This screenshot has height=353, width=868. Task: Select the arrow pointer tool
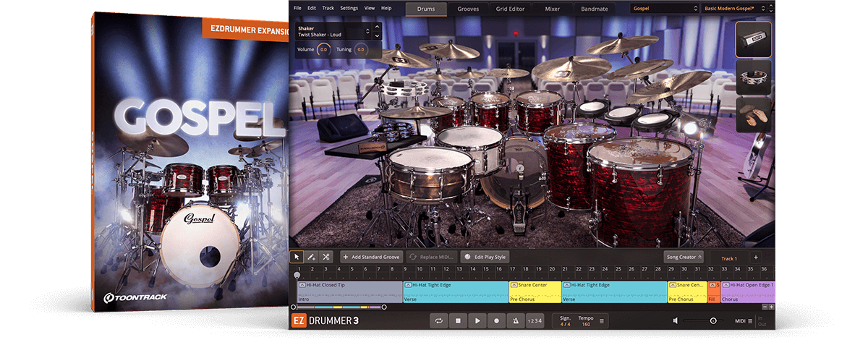point(297,257)
